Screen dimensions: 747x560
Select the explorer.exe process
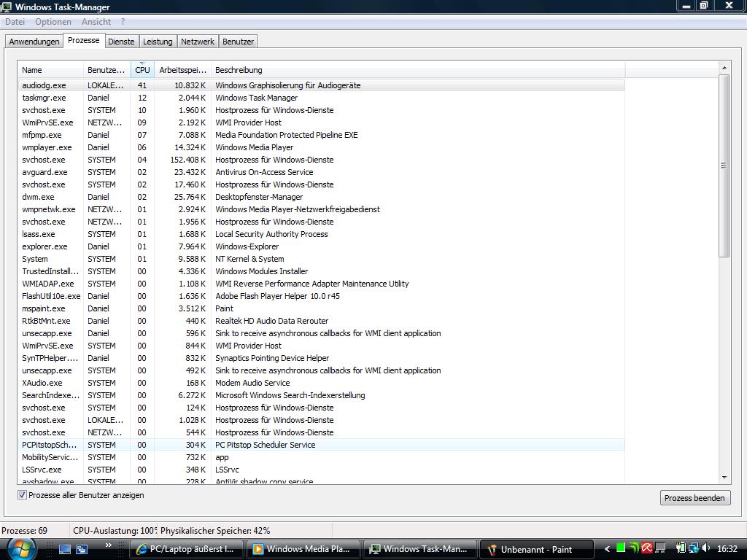click(321, 246)
